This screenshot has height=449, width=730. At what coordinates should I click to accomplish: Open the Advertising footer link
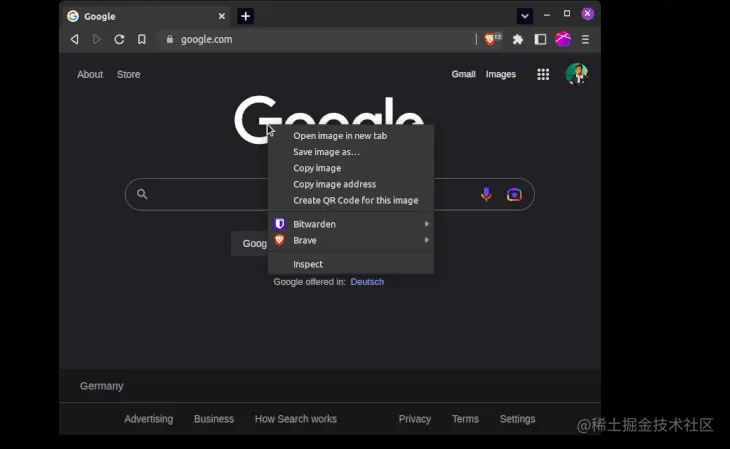tap(149, 419)
